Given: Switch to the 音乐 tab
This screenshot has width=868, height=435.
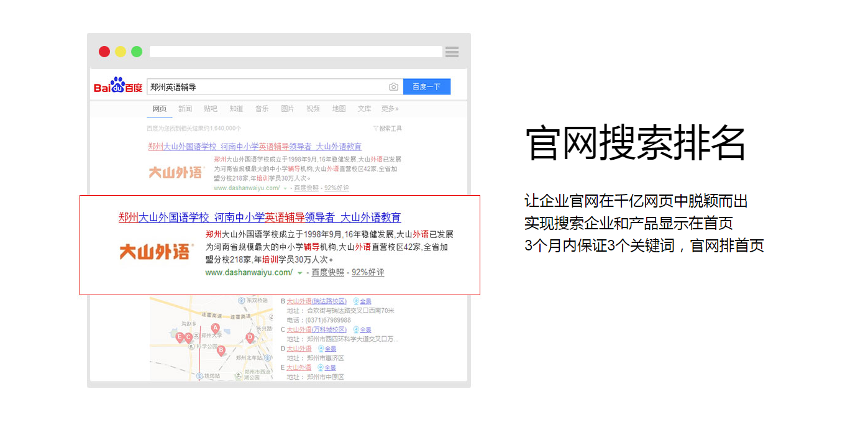Looking at the screenshot, I should point(262,109).
